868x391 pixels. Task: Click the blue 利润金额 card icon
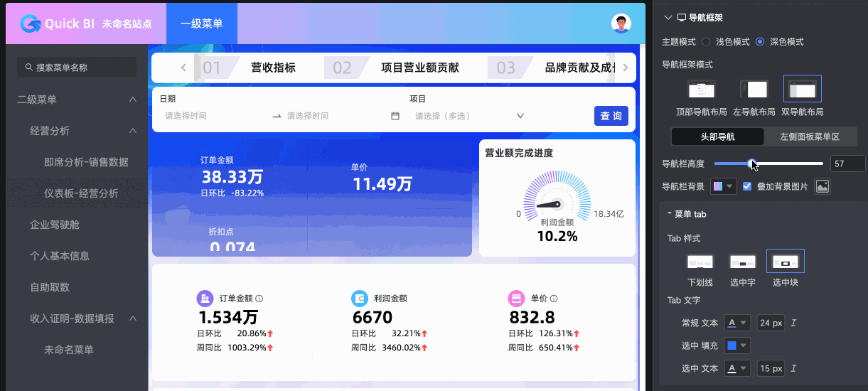[359, 299]
